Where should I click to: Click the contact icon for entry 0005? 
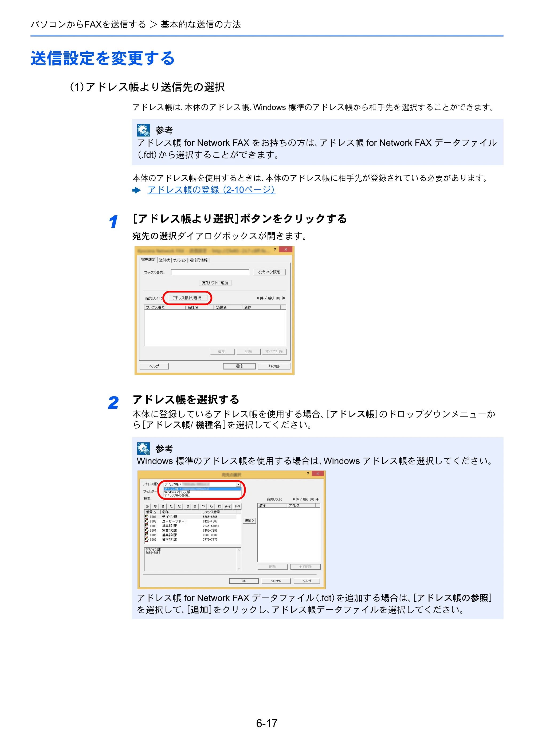(147, 535)
